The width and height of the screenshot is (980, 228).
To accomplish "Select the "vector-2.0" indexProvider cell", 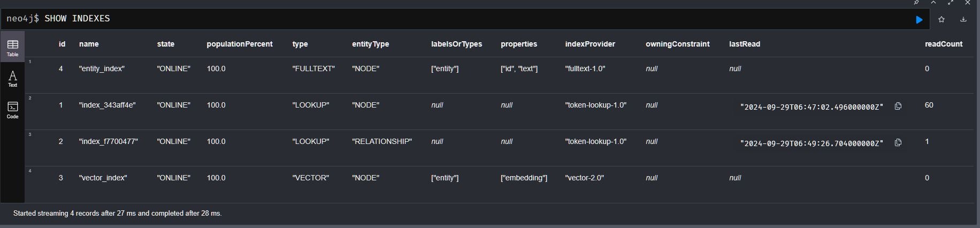I will (x=585, y=178).
